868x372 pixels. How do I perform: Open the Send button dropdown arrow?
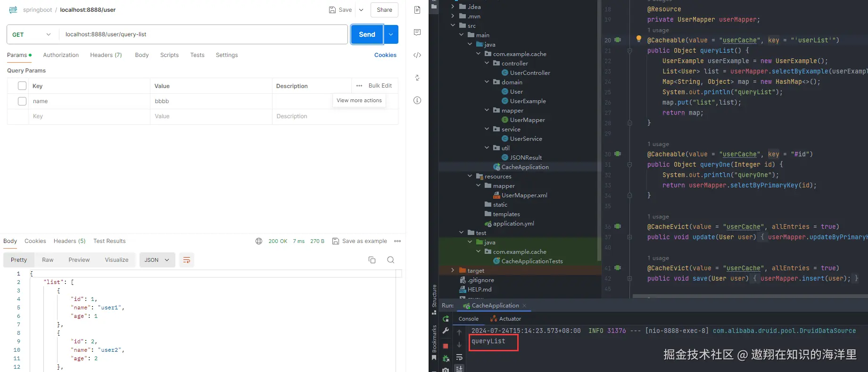(x=391, y=34)
